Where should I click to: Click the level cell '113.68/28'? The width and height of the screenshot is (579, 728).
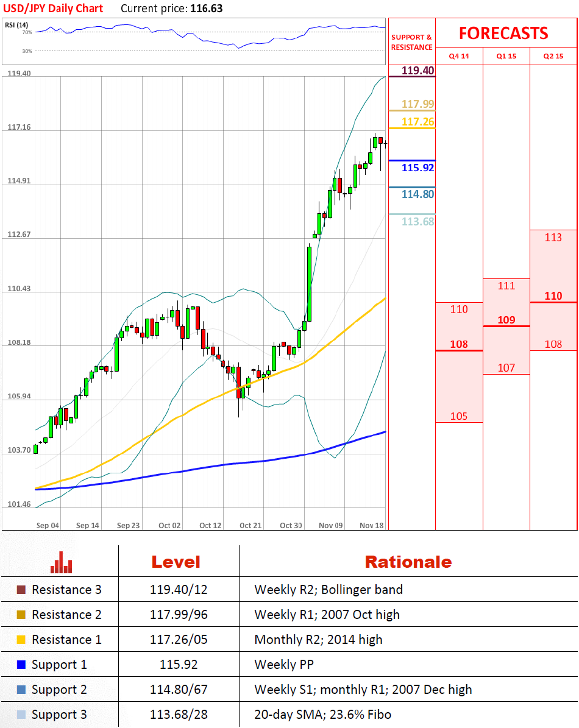coord(179,715)
